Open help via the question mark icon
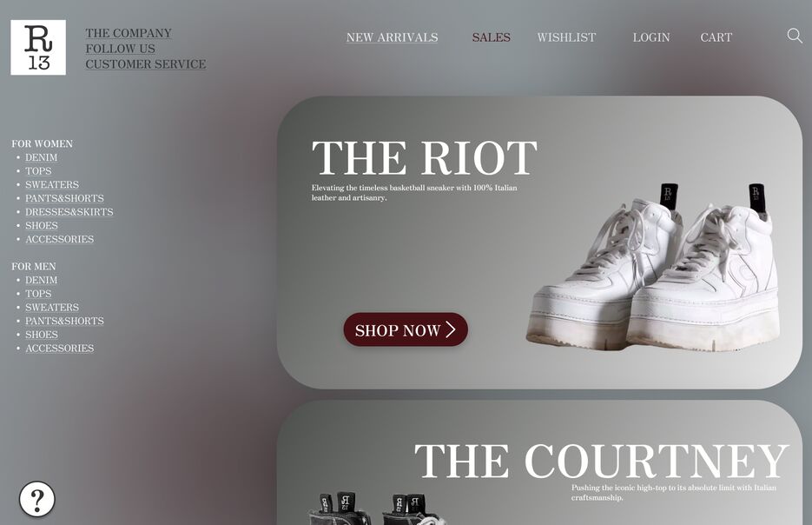This screenshot has height=525, width=812. pos(37,499)
